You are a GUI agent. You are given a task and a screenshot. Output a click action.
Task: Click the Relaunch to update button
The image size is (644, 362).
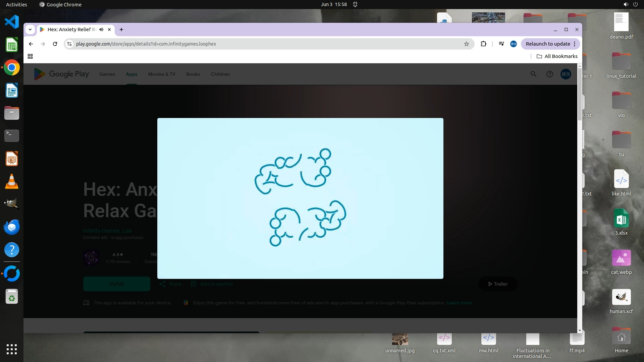coord(547,44)
